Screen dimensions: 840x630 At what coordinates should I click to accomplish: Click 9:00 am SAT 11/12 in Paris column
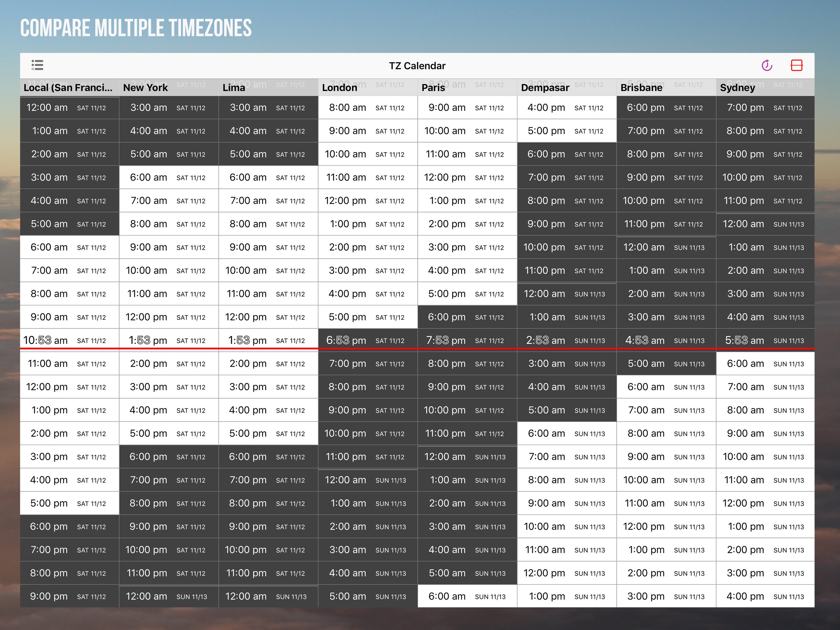467,108
